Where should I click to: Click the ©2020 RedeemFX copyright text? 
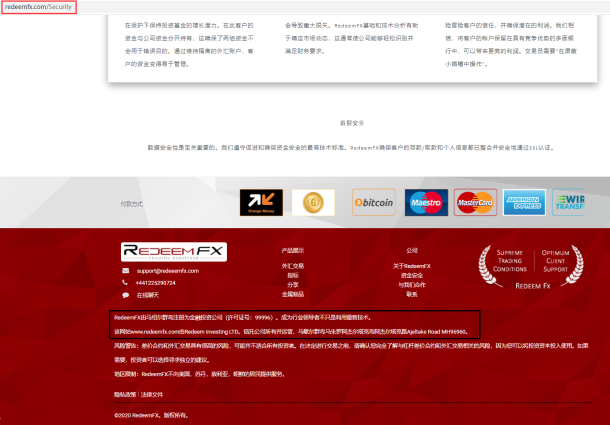click(152, 415)
